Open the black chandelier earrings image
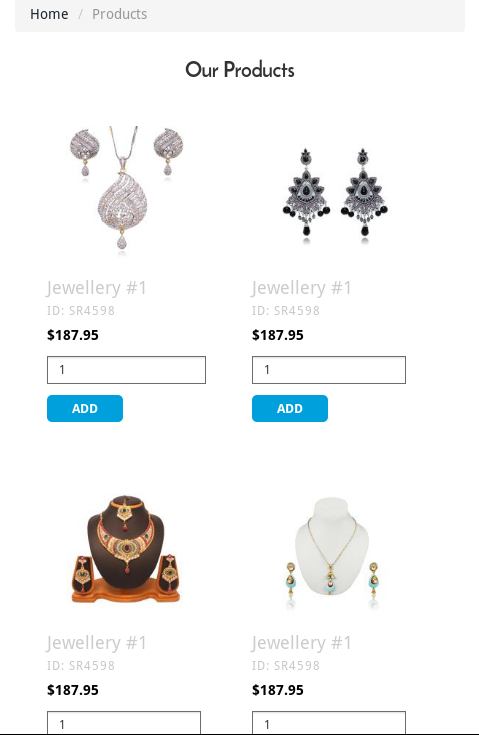Viewport: 479px width, 735px height. (x=335, y=195)
